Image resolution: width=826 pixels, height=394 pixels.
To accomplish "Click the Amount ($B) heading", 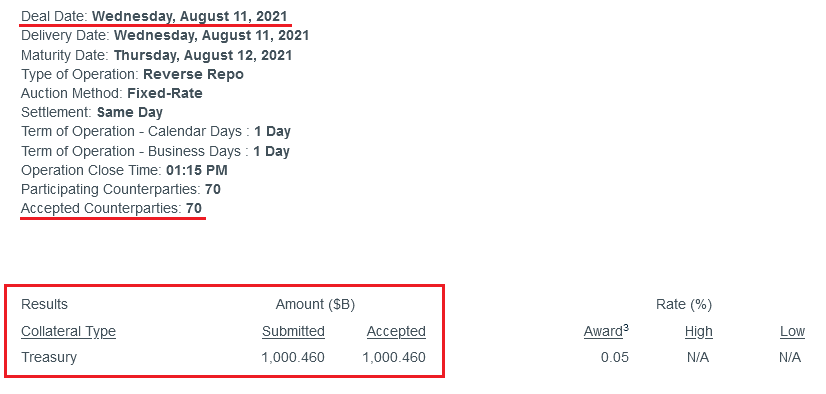I will (315, 304).
